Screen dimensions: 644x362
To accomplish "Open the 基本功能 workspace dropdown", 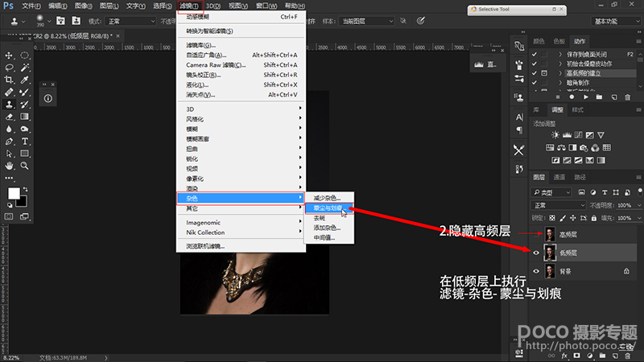I will 613,19.
